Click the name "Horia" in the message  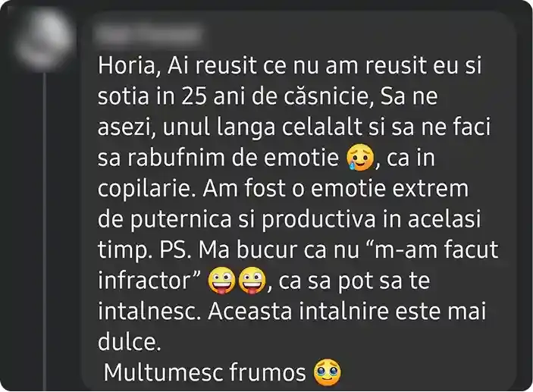click(x=127, y=65)
